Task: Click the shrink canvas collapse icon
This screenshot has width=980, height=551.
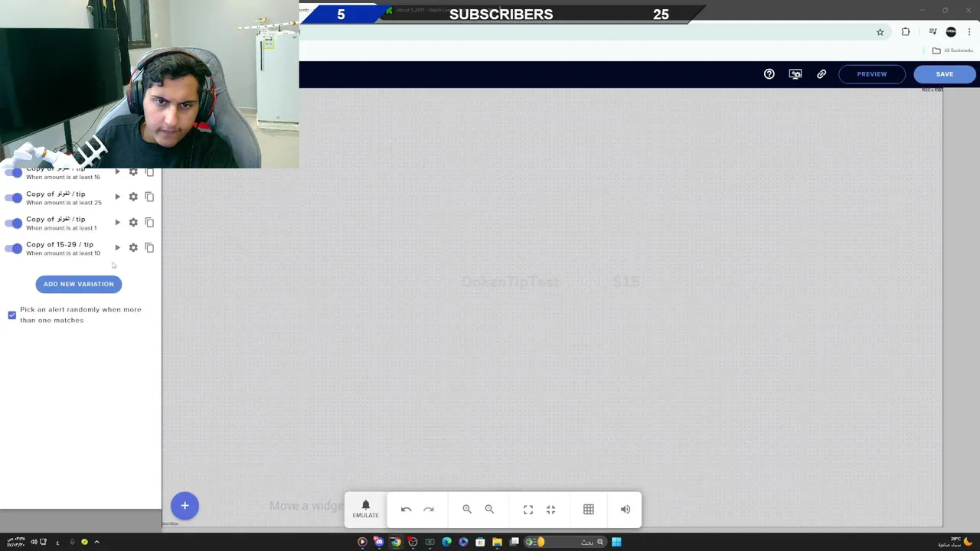Action: tap(550, 509)
